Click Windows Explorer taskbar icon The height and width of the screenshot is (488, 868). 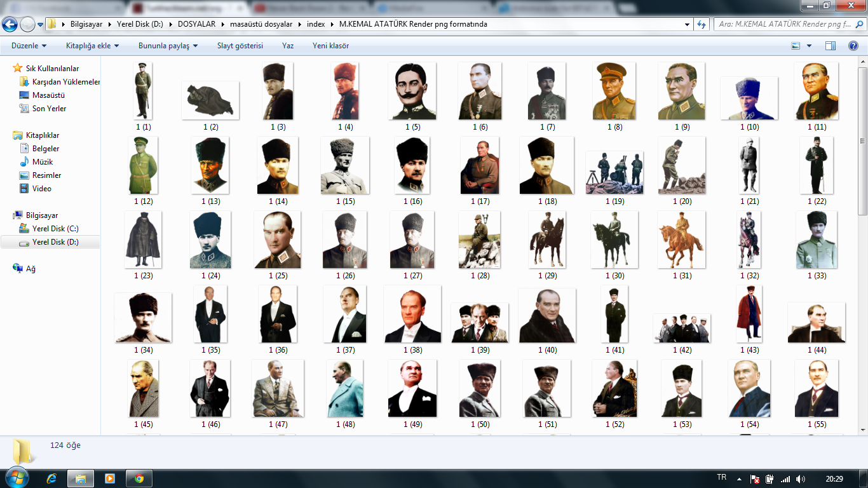[x=80, y=478]
